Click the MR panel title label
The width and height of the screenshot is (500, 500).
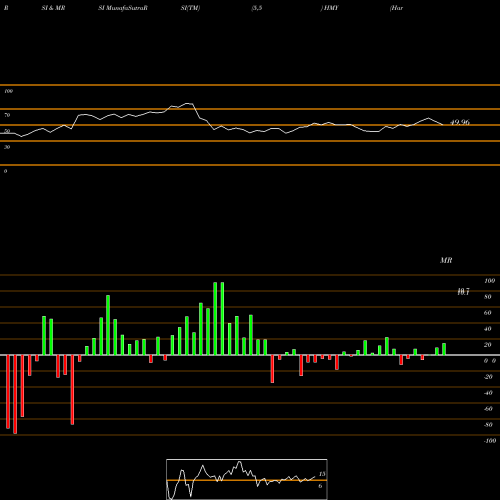[446, 260]
